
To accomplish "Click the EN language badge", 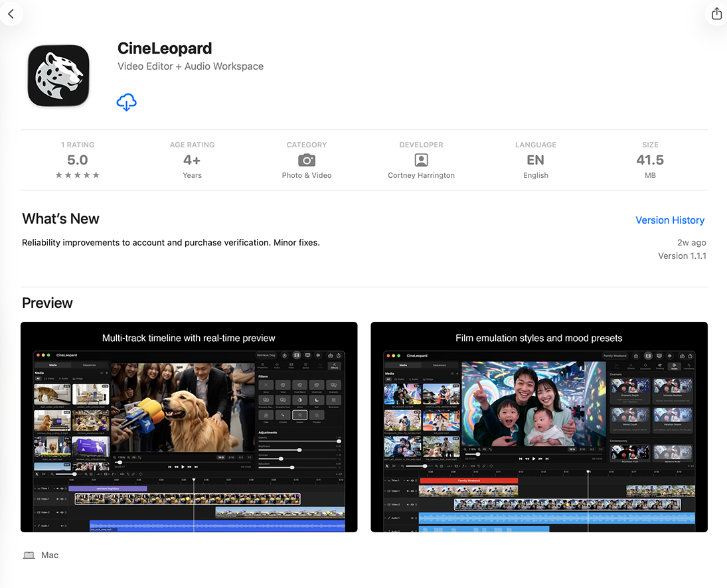I will (x=536, y=160).
